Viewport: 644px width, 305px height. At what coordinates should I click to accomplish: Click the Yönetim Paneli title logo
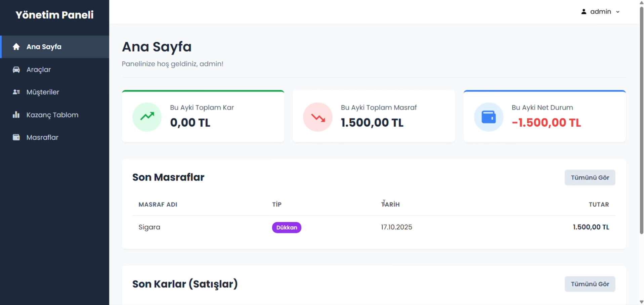pos(54,15)
